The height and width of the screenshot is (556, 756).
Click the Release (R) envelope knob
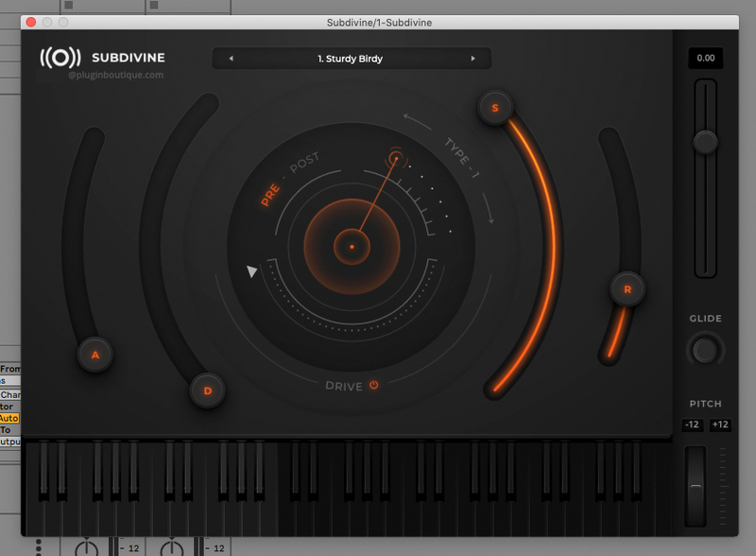coord(627,289)
